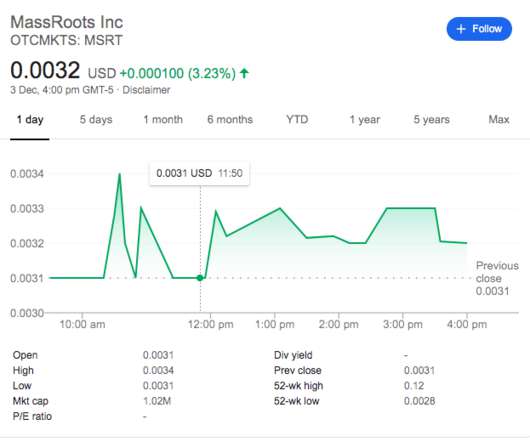Click the 0.0032 y-axis label

pos(27,243)
